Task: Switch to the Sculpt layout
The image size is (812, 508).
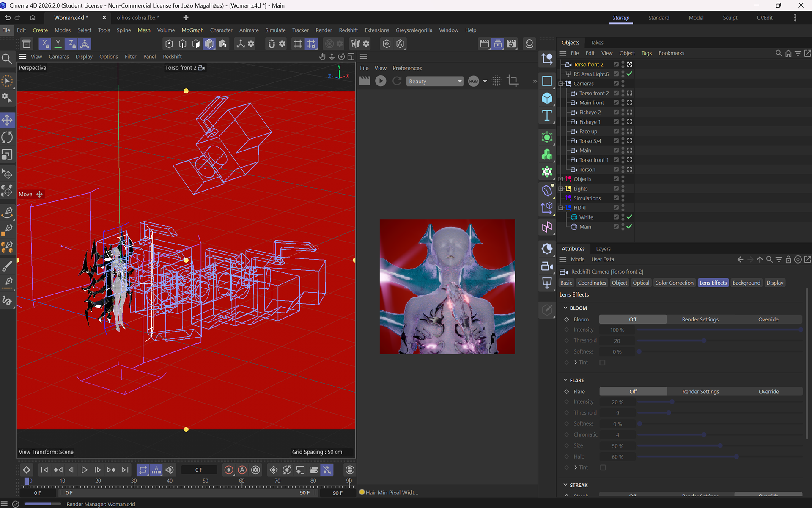Action: point(730,18)
